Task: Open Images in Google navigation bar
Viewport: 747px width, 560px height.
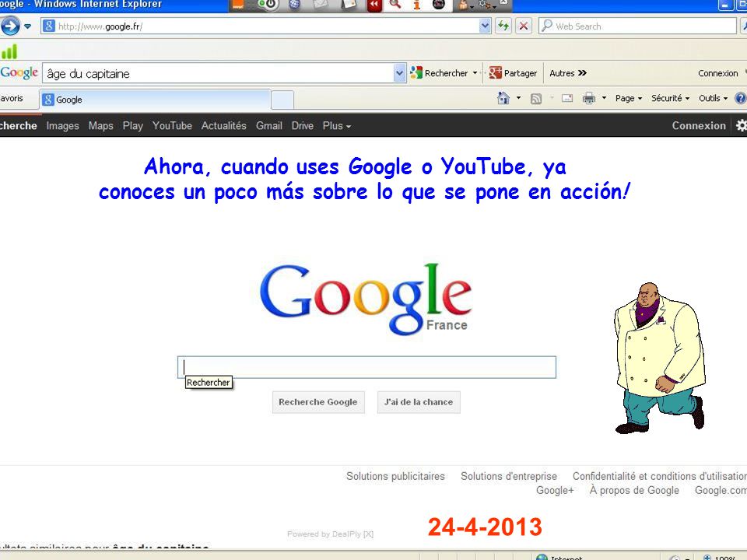Action: tap(62, 126)
